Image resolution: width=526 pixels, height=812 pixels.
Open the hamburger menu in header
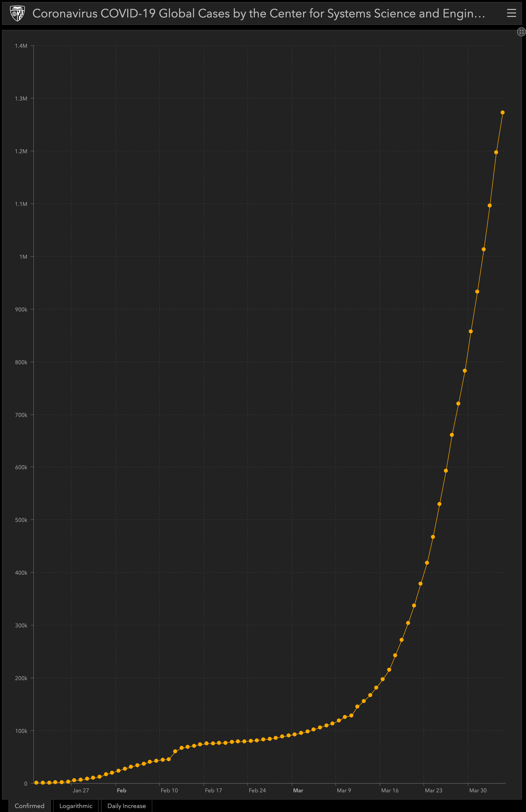(511, 13)
